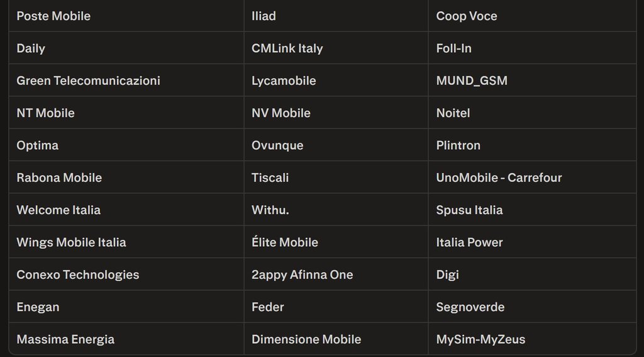Select UnoMobile - Carrefour entry
The width and height of the screenshot is (644, 357).
(499, 178)
